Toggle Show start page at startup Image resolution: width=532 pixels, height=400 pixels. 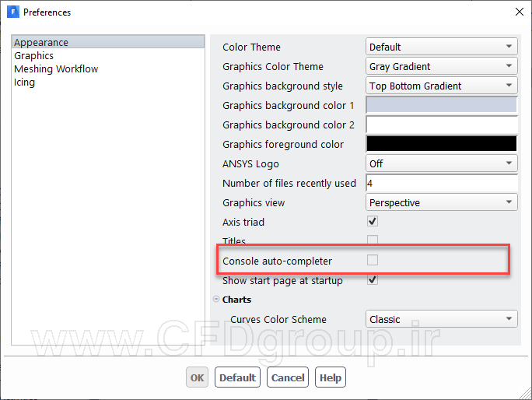(x=373, y=280)
